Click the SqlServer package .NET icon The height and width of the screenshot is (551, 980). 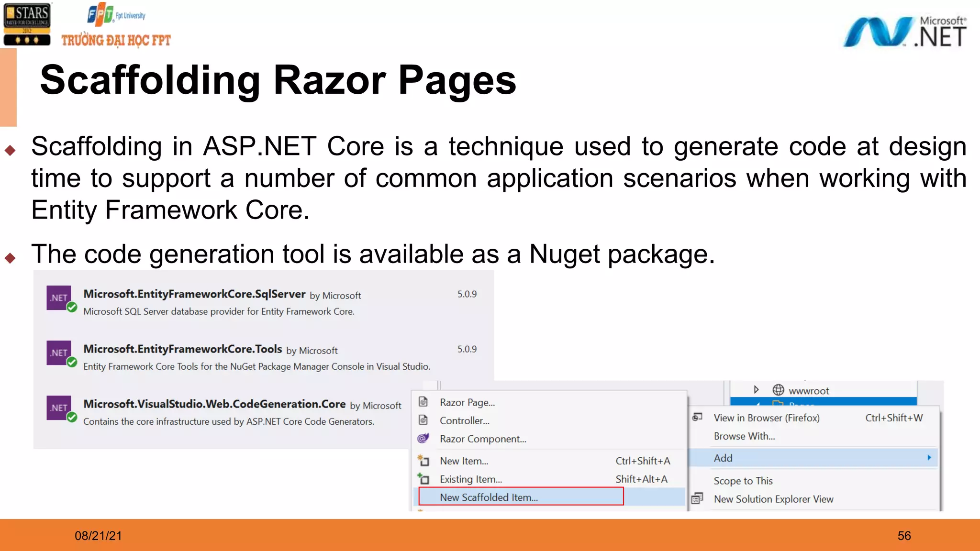(x=61, y=299)
